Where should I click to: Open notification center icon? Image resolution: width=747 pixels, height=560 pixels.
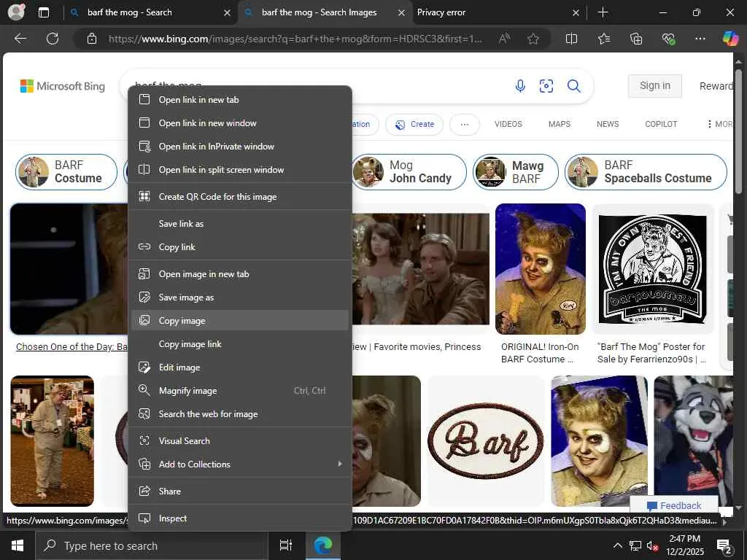pyautogui.click(x=724, y=545)
